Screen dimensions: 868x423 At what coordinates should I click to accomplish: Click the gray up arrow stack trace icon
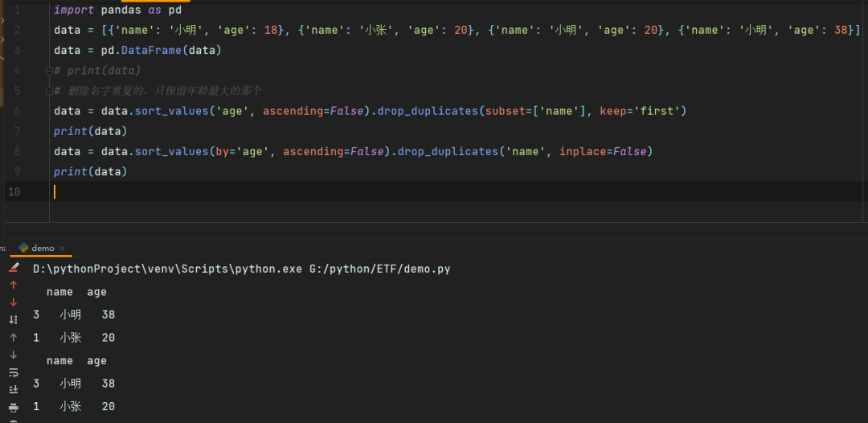[14, 337]
